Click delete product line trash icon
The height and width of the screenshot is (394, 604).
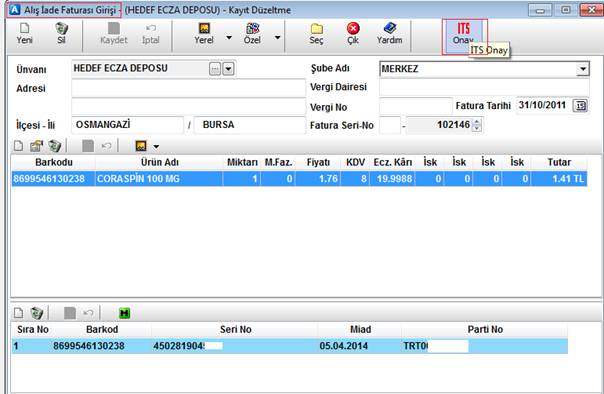pyautogui.click(x=55, y=146)
